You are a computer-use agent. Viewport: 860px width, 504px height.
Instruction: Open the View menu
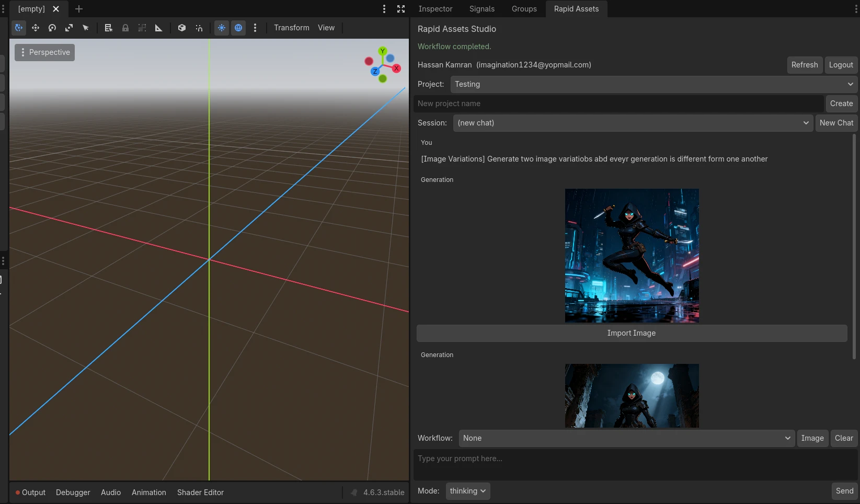(x=326, y=28)
